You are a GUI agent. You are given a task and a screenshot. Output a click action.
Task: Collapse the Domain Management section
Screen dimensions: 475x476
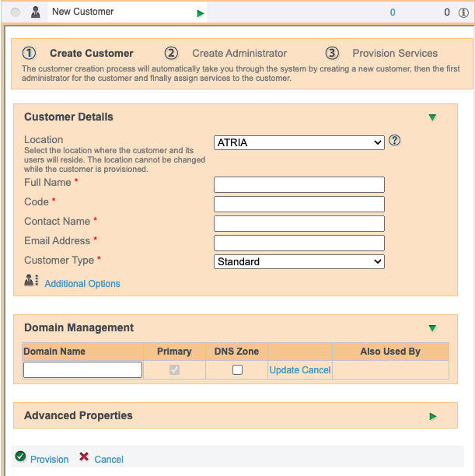[x=432, y=328]
